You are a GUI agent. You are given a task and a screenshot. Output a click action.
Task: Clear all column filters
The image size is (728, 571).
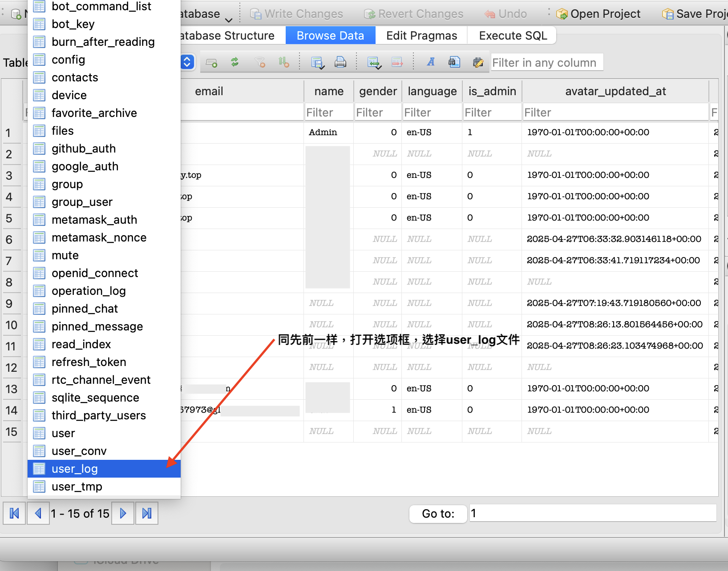tap(260, 62)
